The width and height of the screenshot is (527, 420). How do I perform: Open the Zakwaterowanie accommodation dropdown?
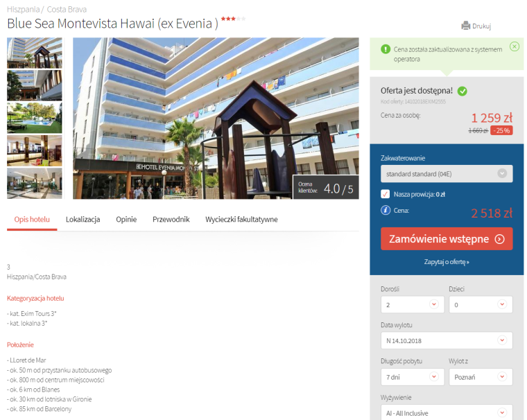coord(447,174)
